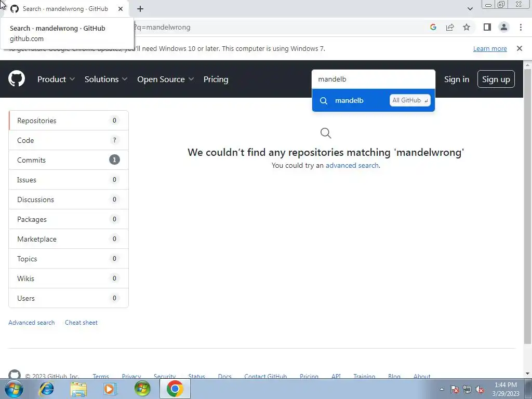Show Packages search results
Screen dimensions: 532x399
click(69, 219)
